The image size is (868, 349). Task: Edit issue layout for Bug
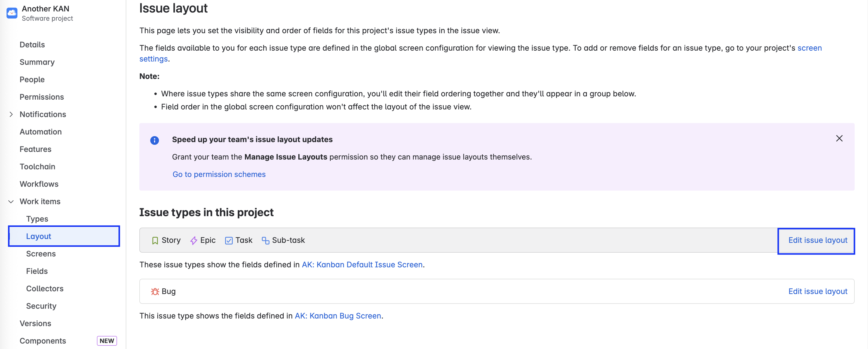817,292
